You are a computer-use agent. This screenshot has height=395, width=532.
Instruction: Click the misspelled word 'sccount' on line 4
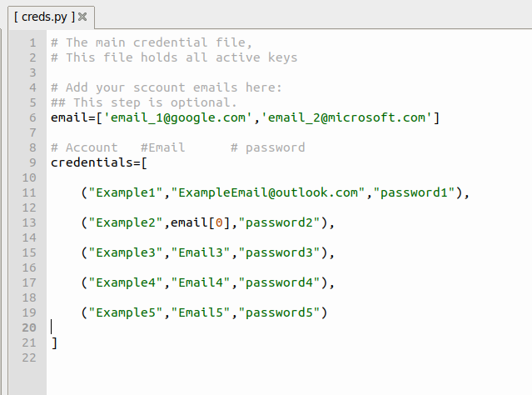tap(159, 87)
